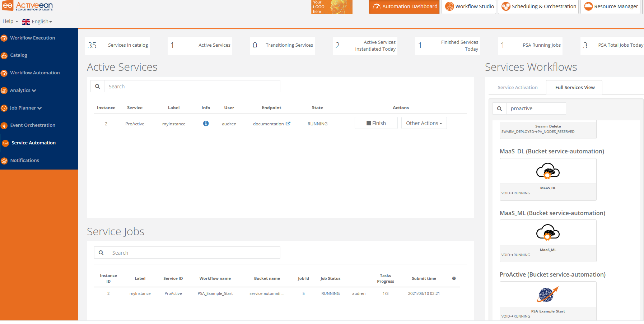Open Event Orchestration in sidebar
The height and width of the screenshot is (324, 644).
pyautogui.click(x=33, y=125)
